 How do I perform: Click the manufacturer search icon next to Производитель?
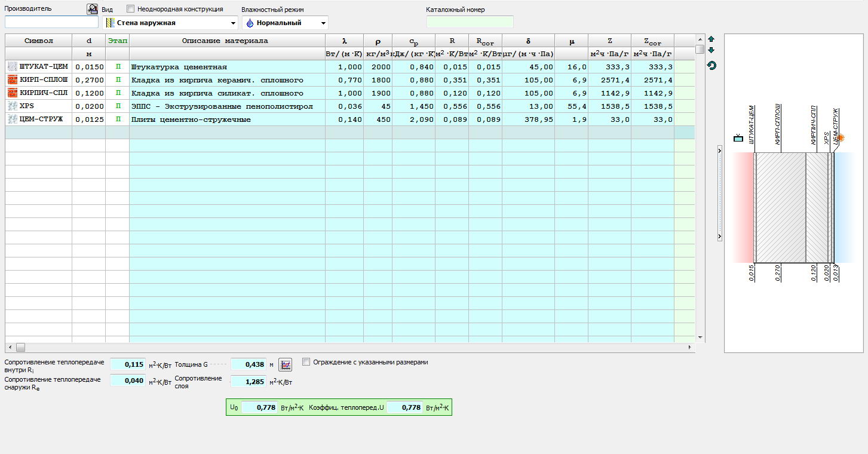click(x=92, y=9)
